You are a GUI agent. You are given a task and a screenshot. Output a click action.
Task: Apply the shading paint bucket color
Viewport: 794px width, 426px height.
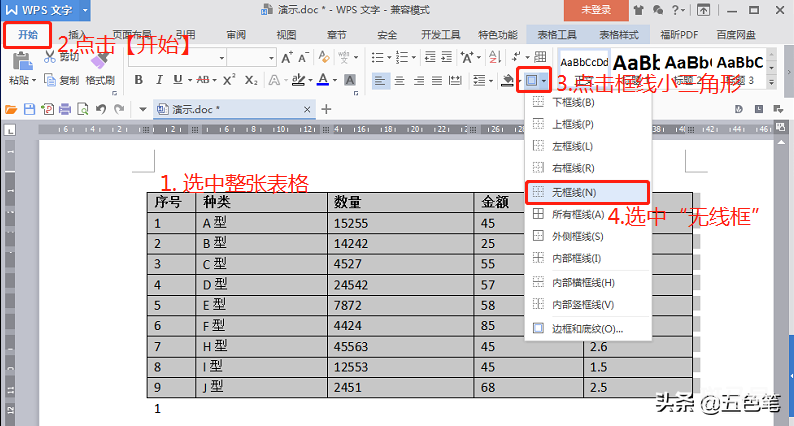point(507,81)
